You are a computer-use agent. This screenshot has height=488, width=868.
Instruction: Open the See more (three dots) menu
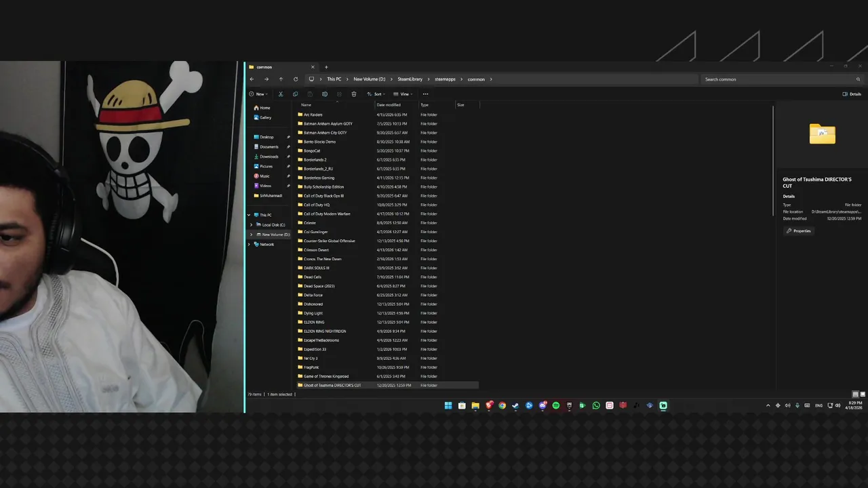[425, 94]
